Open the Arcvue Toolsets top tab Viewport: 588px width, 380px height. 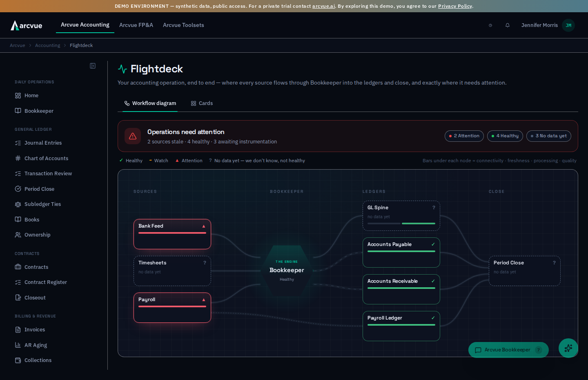[183, 25]
